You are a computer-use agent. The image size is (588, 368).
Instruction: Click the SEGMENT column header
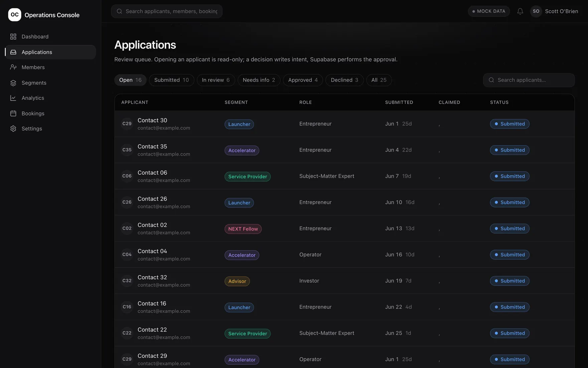click(x=236, y=102)
